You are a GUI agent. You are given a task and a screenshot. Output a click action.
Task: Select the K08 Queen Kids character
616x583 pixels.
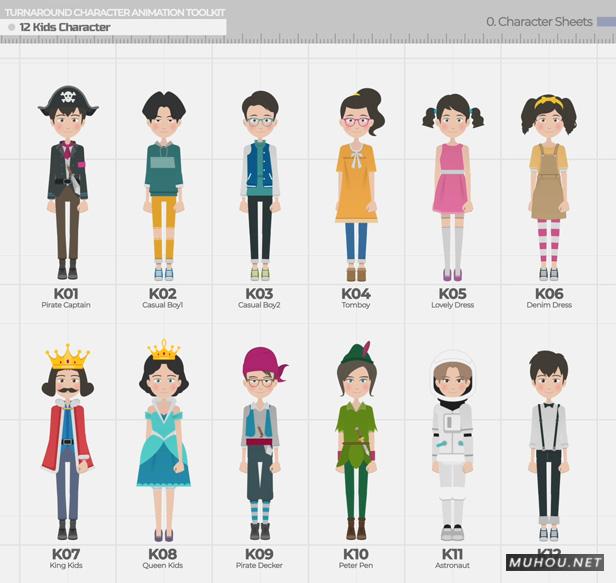point(164,440)
